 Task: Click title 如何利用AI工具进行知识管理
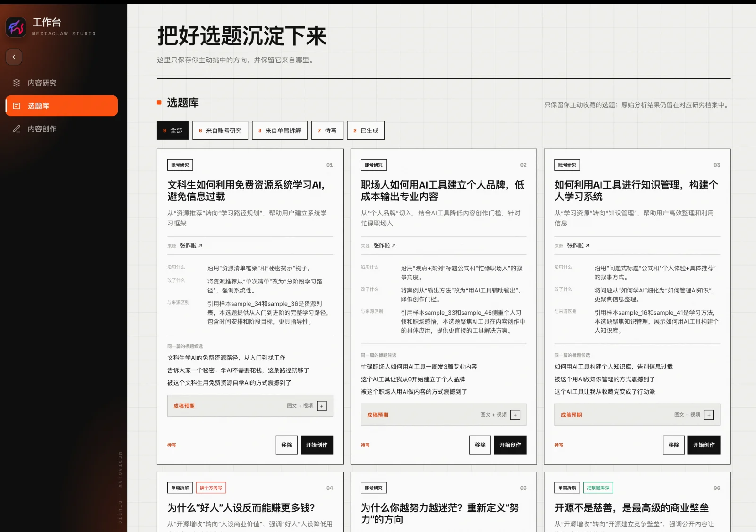(x=636, y=190)
